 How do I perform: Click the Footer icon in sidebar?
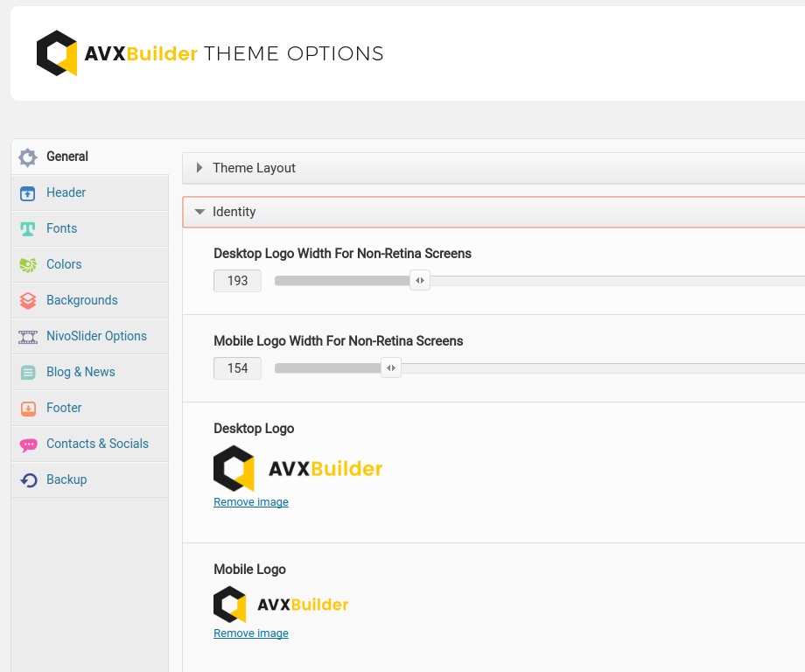(x=28, y=409)
